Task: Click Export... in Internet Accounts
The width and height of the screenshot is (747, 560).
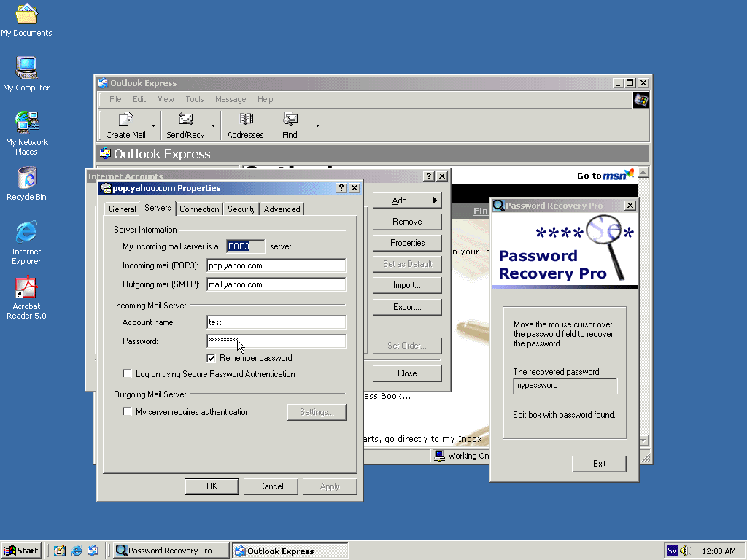Action: tap(407, 307)
